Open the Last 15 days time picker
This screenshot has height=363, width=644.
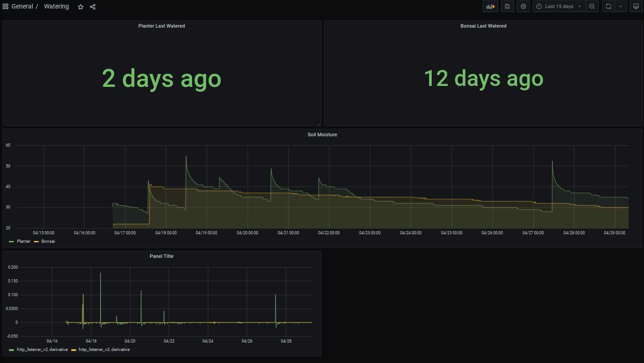coord(559,7)
